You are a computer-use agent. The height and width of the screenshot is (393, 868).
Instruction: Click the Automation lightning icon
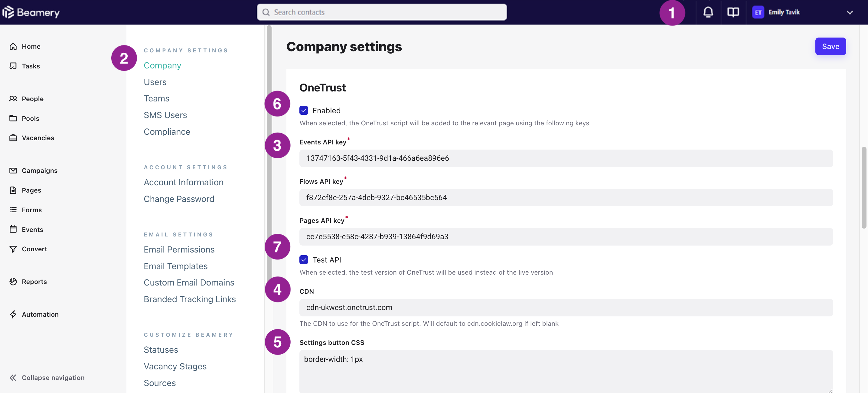[x=13, y=314]
